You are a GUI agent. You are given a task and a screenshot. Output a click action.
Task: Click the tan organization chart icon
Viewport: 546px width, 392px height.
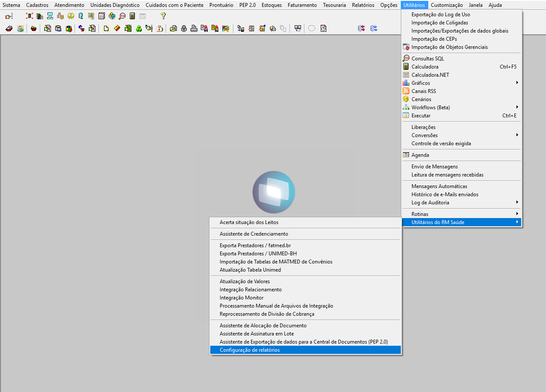tap(60, 16)
